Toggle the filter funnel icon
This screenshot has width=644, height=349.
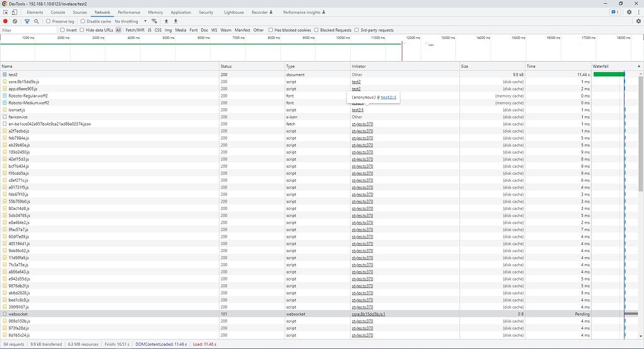[x=27, y=21]
